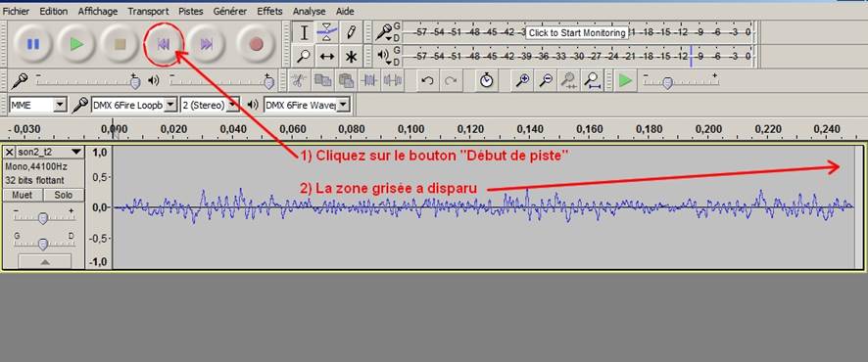Click the Fit project in window icon
This screenshot has width=868, height=362.
point(593,80)
